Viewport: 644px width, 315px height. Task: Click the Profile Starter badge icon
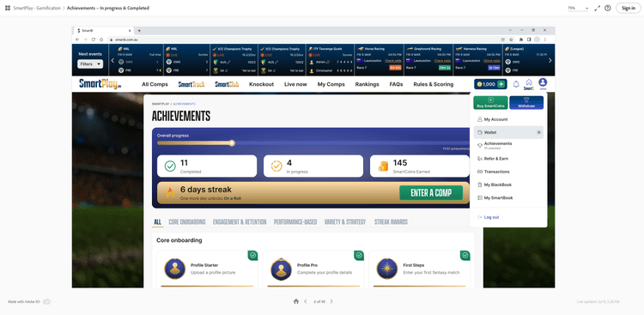tap(175, 269)
